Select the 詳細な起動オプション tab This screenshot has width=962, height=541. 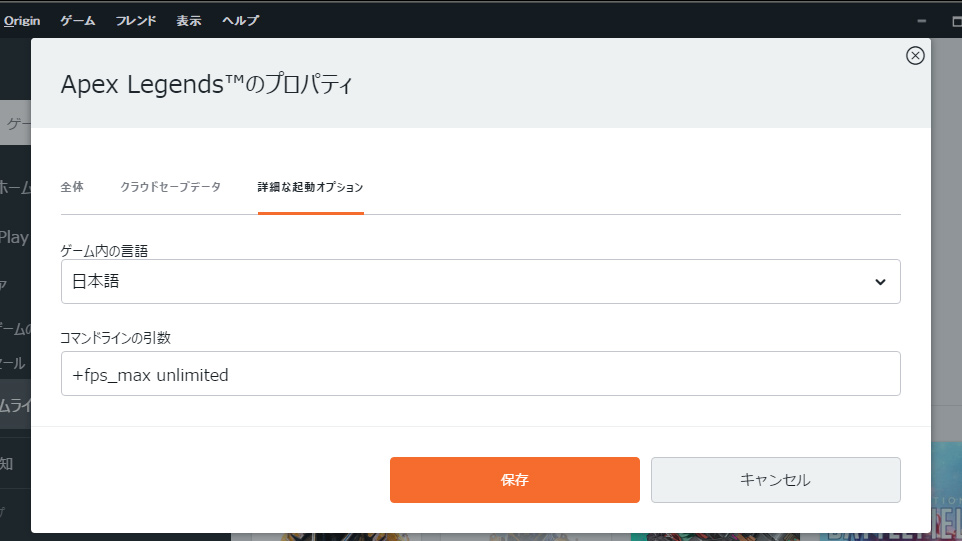tap(310, 187)
